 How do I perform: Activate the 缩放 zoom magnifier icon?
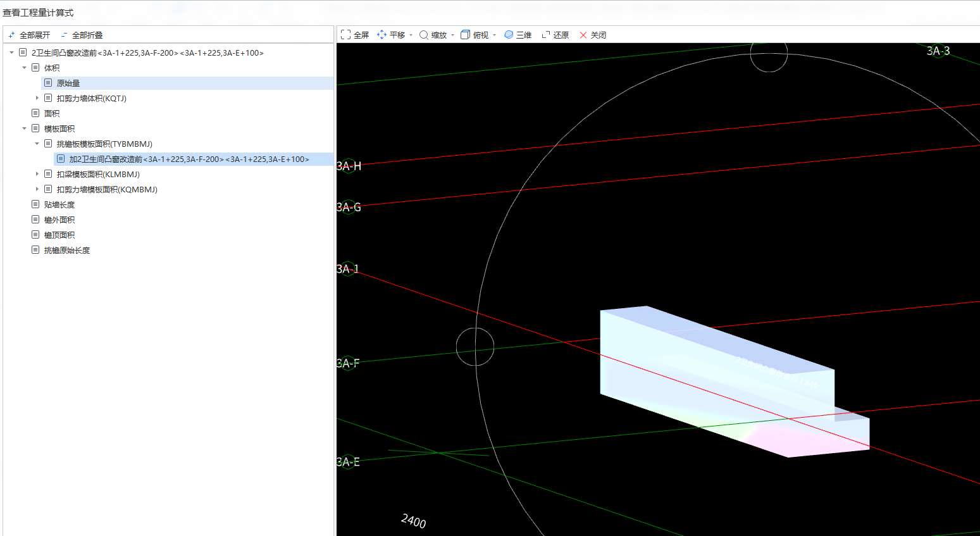[x=424, y=35]
